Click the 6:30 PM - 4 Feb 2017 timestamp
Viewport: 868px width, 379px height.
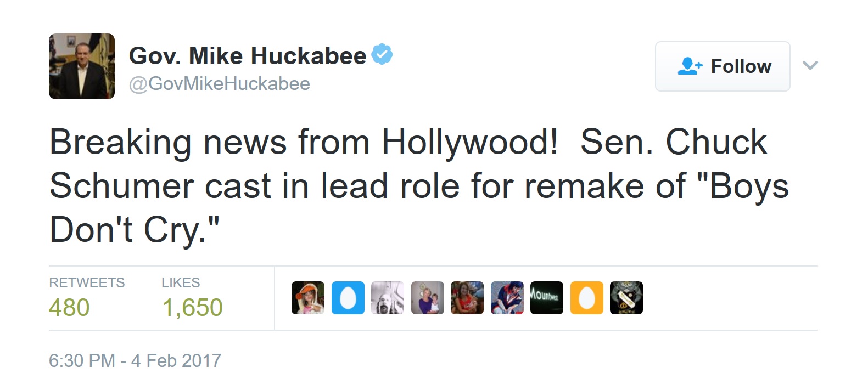[x=135, y=360]
